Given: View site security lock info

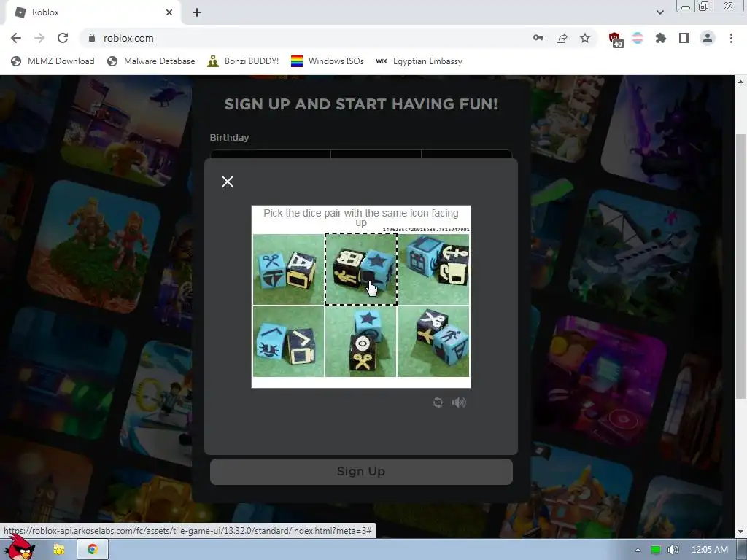Looking at the screenshot, I should tap(92, 38).
